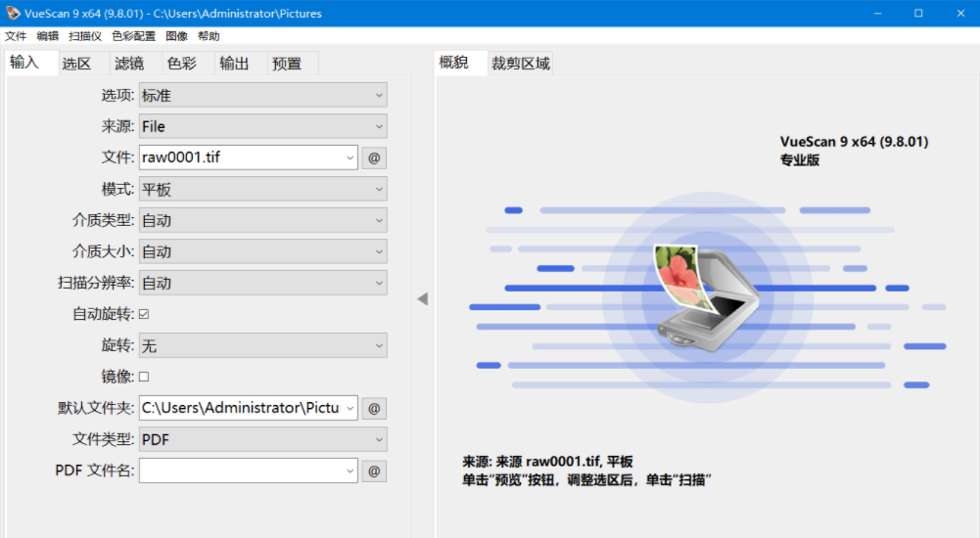
Task: Expand the 模式 dropdown showing 平板
Action: [x=262, y=189]
